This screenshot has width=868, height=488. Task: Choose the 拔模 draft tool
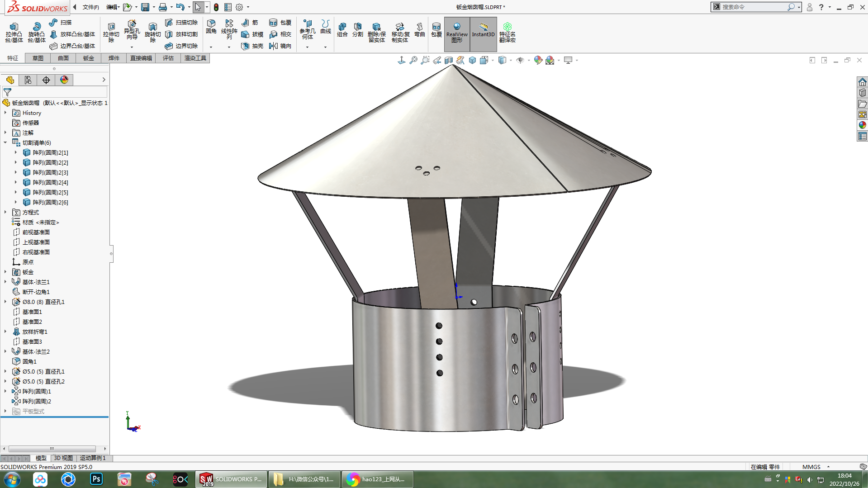[x=252, y=34]
